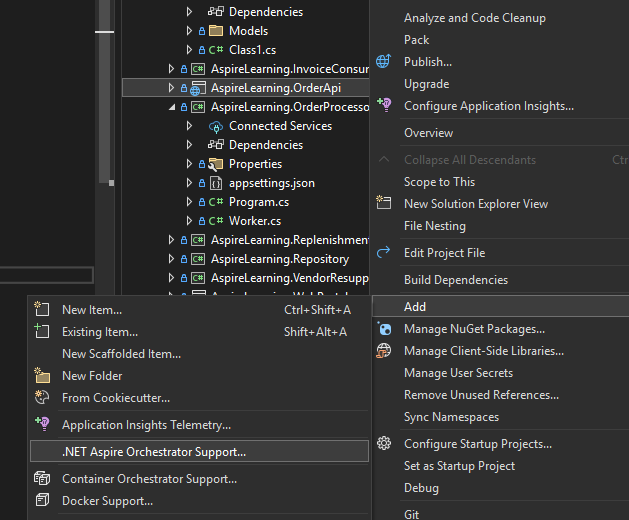The image size is (629, 520).
Task: Open Overview menu entry
Action: tap(428, 133)
